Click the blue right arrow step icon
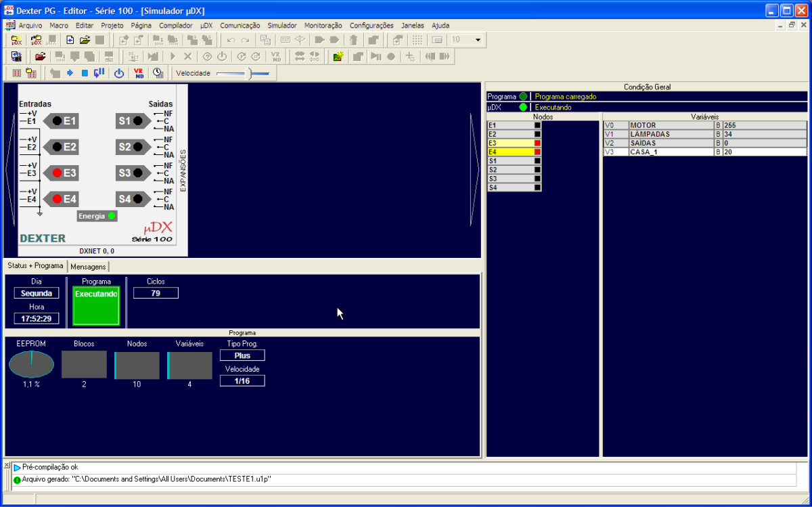The image size is (812, 507). click(70, 73)
